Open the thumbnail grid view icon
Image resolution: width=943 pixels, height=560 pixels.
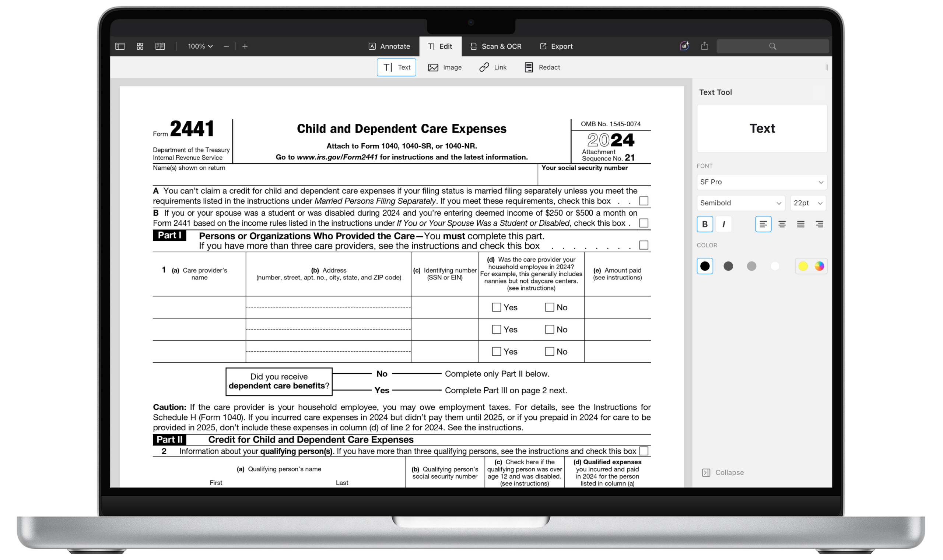click(x=140, y=46)
